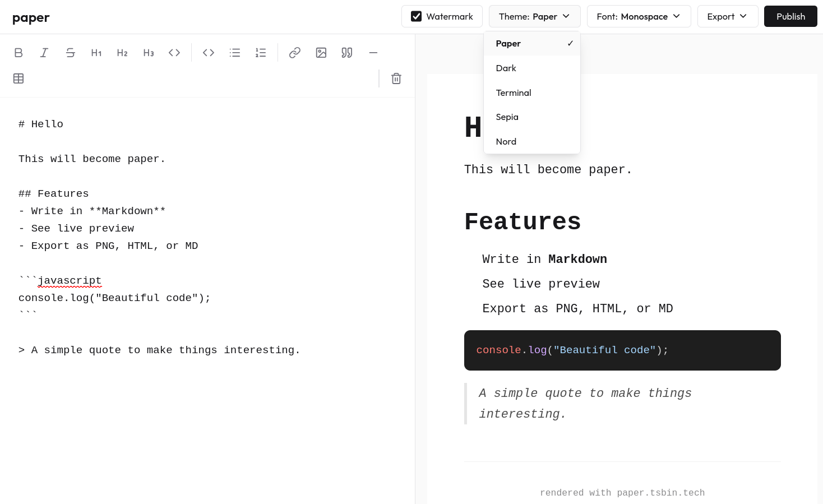The height and width of the screenshot is (504, 823).
Task: Insert a heading 1
Action: 96,53
